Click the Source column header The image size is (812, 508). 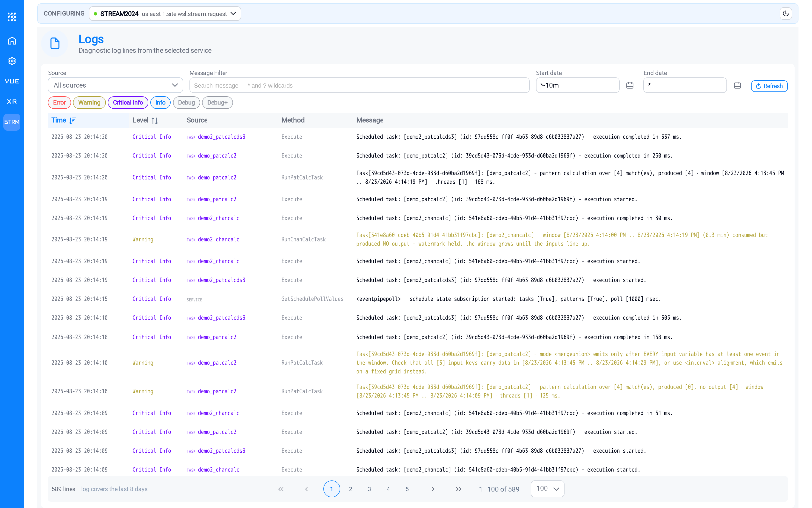click(197, 120)
